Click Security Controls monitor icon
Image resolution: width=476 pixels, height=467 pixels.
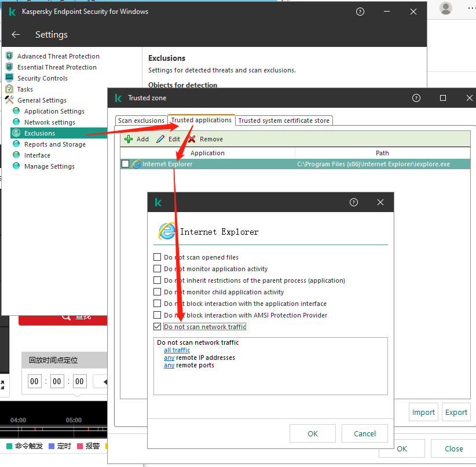pyautogui.click(x=9, y=78)
